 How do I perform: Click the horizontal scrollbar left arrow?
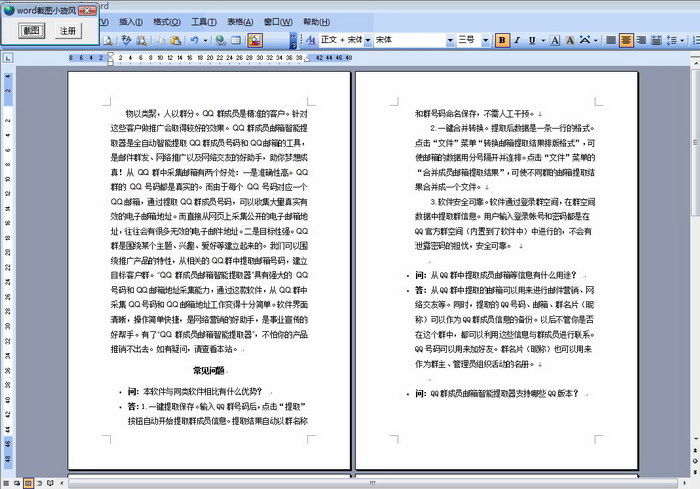click(62, 483)
